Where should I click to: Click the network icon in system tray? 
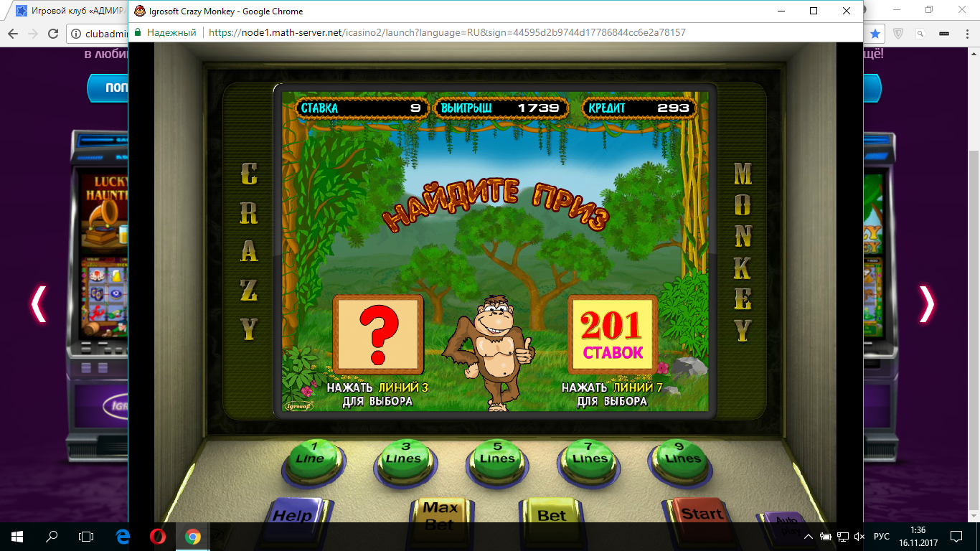(844, 537)
